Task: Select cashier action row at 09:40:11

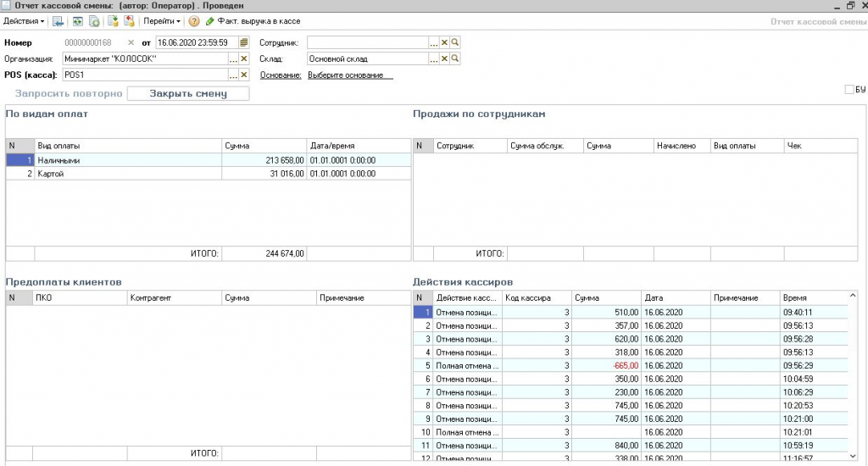Action: pyautogui.click(x=631, y=313)
